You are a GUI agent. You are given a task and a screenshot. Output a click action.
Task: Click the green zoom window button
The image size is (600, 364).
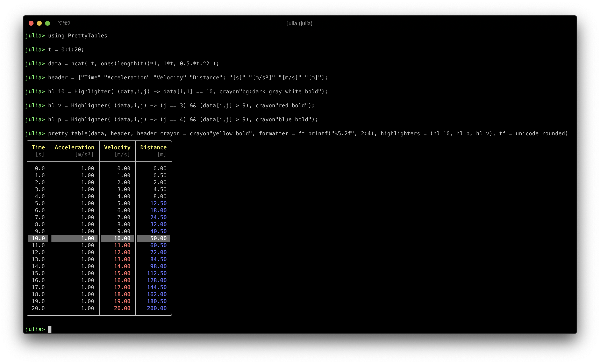48,23
